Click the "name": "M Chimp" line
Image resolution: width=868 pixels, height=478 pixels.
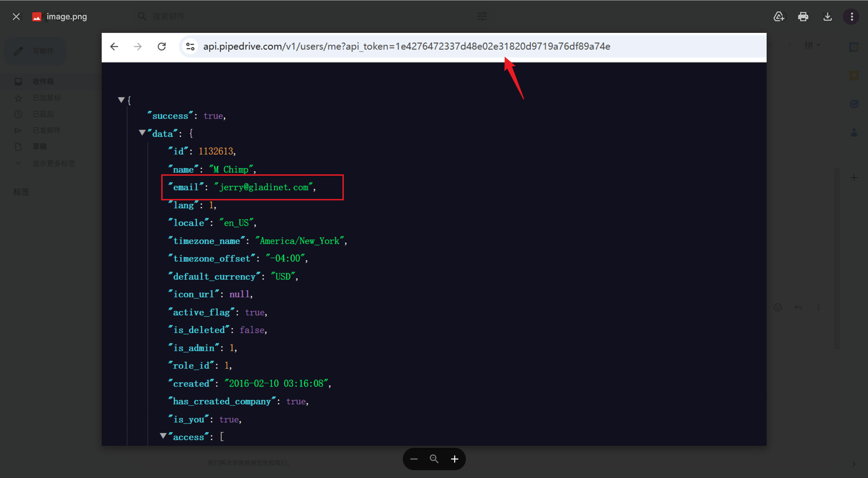(x=212, y=169)
